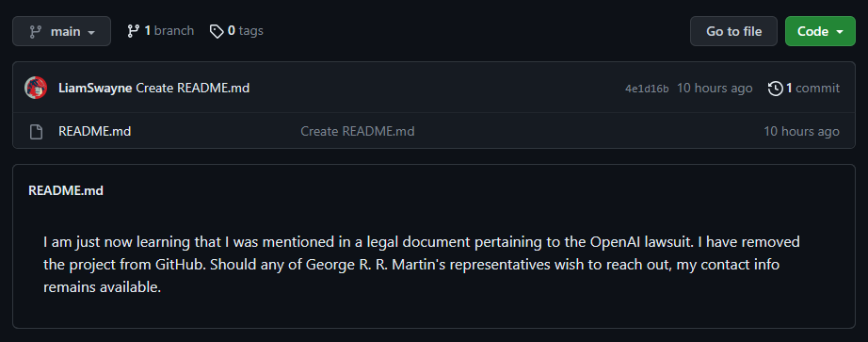View the 0 tags link
Viewport: 868px width, 342px height.
tap(236, 31)
